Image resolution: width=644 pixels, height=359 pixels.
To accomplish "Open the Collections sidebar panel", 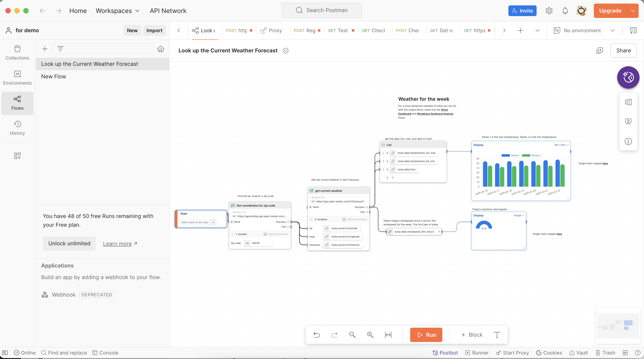I will [x=17, y=53].
